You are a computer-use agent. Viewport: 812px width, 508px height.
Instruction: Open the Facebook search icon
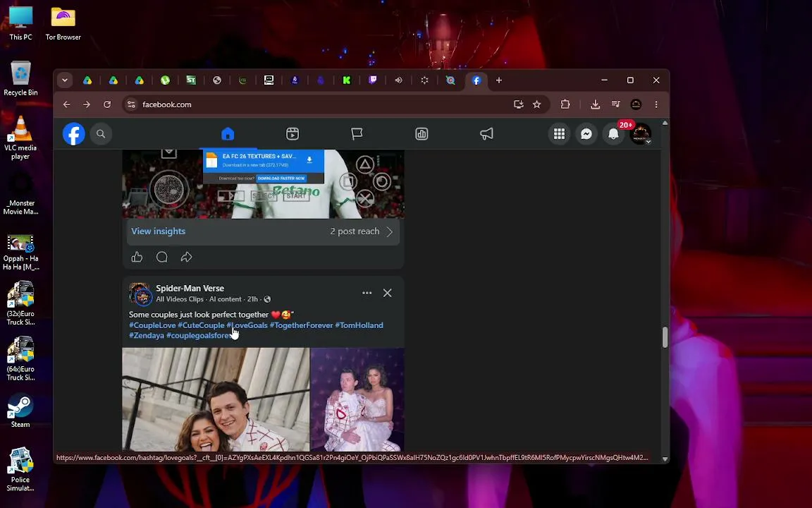point(101,134)
